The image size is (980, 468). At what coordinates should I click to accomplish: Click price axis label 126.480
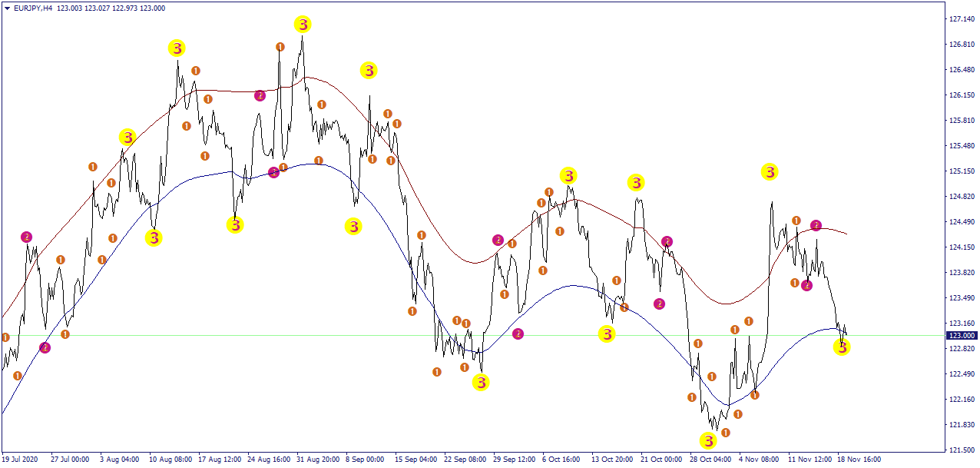[x=962, y=70]
